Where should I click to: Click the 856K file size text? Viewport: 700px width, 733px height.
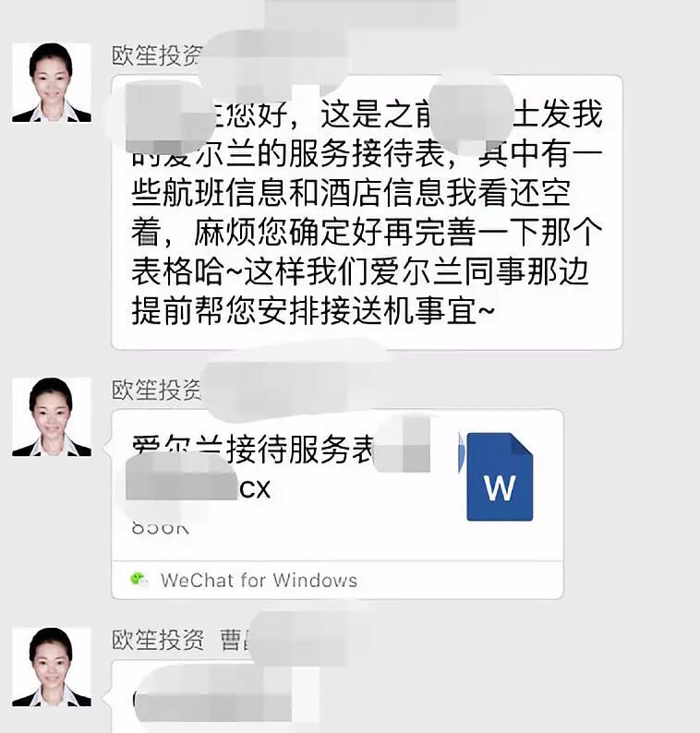(x=161, y=528)
